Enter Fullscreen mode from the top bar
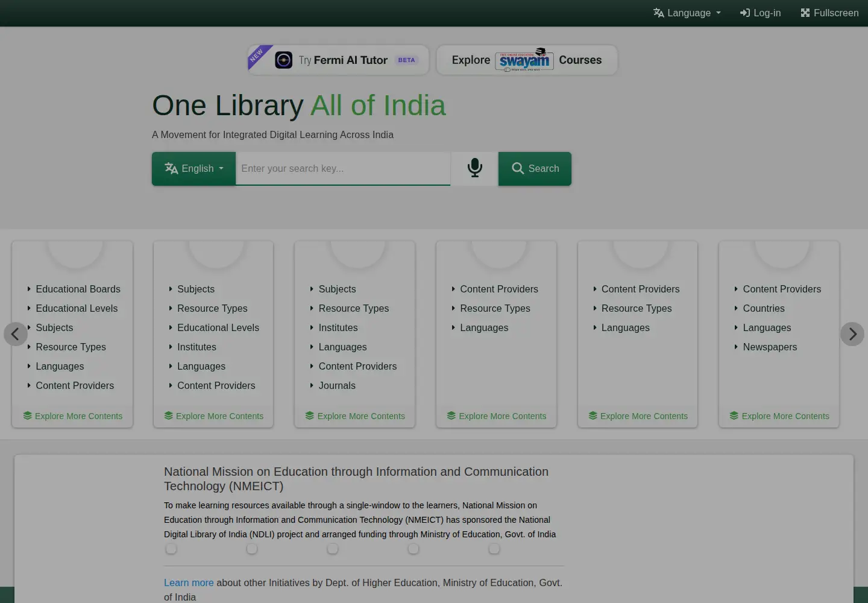Screen dimensions: 868x603 829,13
